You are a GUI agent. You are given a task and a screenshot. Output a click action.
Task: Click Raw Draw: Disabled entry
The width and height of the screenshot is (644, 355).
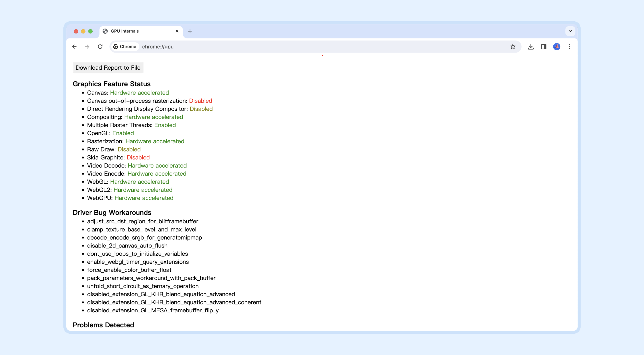point(114,149)
